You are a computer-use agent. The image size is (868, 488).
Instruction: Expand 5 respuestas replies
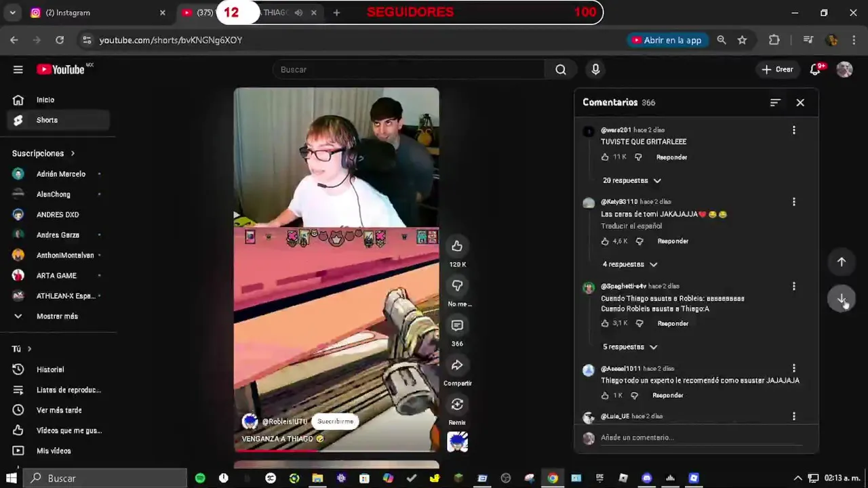630,347
